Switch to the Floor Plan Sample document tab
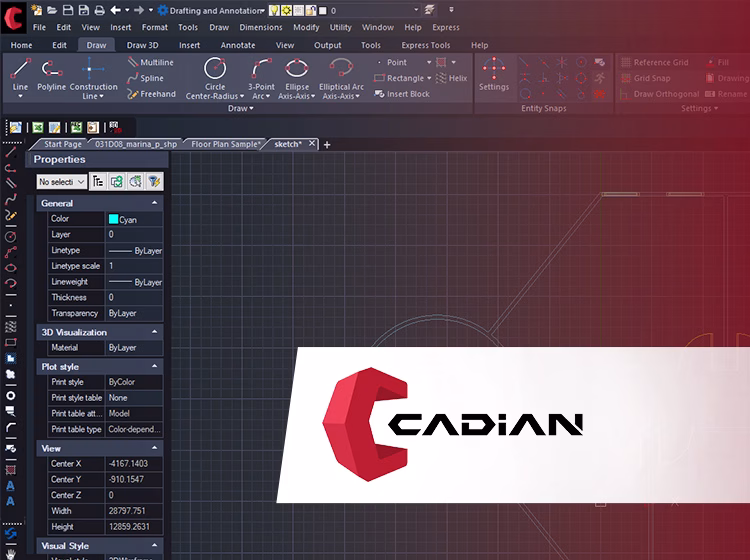Viewport: 750px width, 560px height. pos(225,144)
